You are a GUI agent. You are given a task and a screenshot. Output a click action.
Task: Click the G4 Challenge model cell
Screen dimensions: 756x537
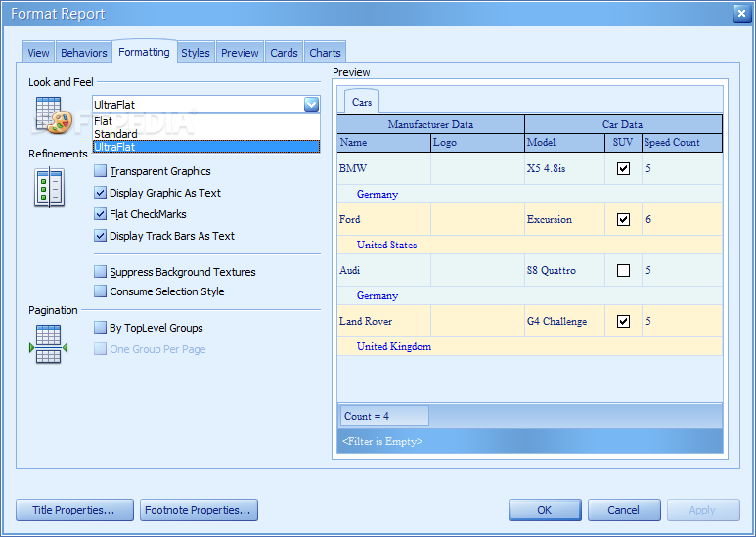tap(564, 321)
